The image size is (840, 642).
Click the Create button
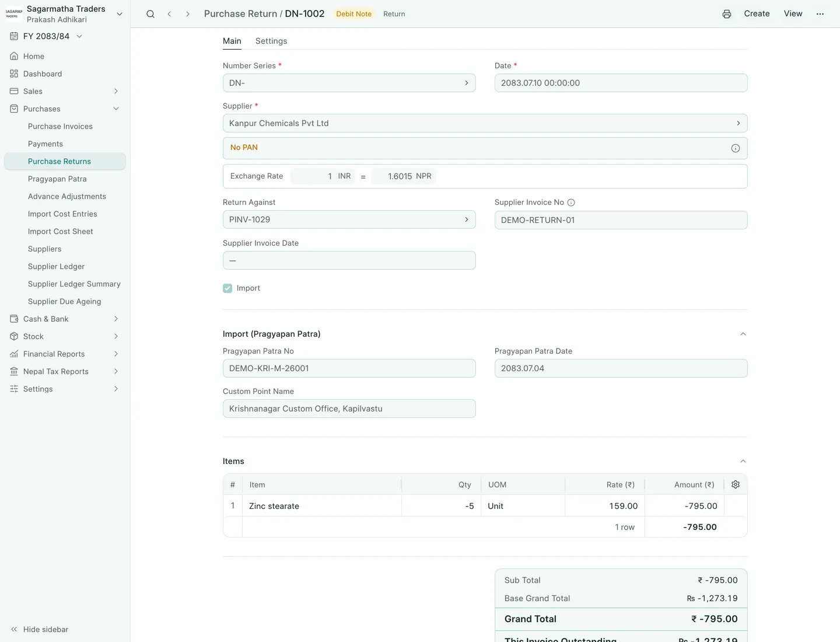[x=757, y=13]
